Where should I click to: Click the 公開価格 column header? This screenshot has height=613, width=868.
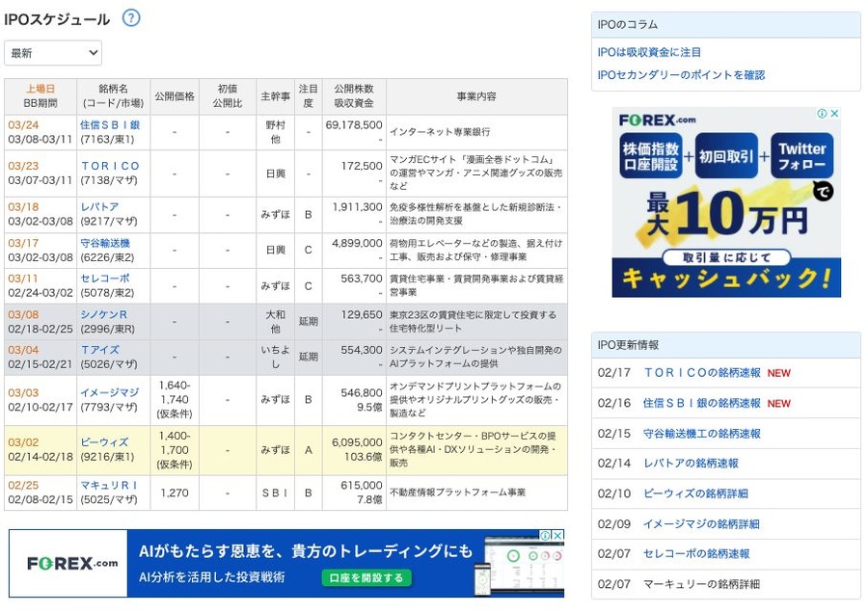175,96
